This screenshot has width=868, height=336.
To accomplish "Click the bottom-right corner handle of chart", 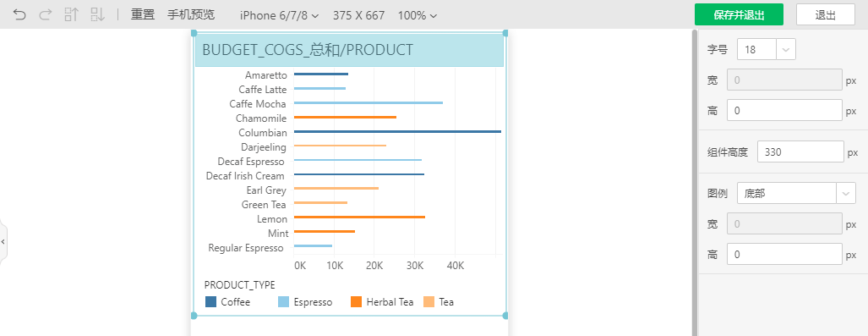I will pos(505,316).
